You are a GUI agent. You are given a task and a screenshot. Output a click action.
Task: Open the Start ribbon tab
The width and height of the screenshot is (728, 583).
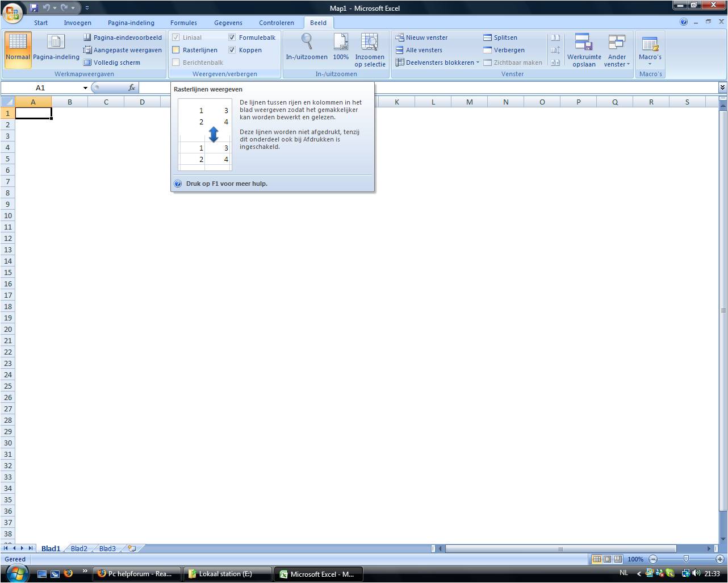click(x=41, y=23)
